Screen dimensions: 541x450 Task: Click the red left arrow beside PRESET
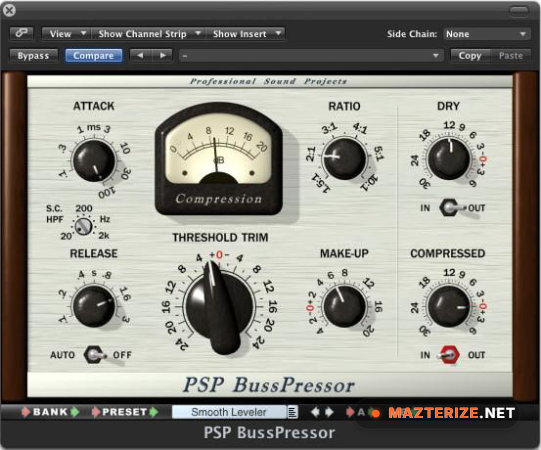tap(96, 412)
